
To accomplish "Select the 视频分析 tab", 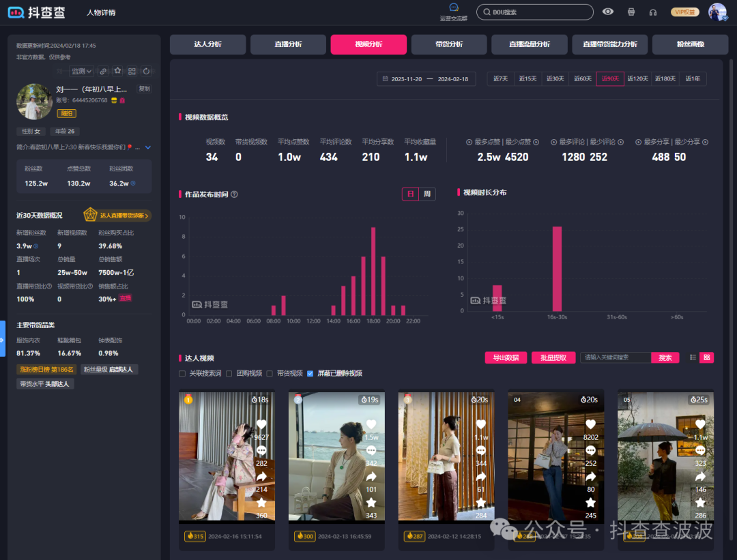I will coord(369,44).
